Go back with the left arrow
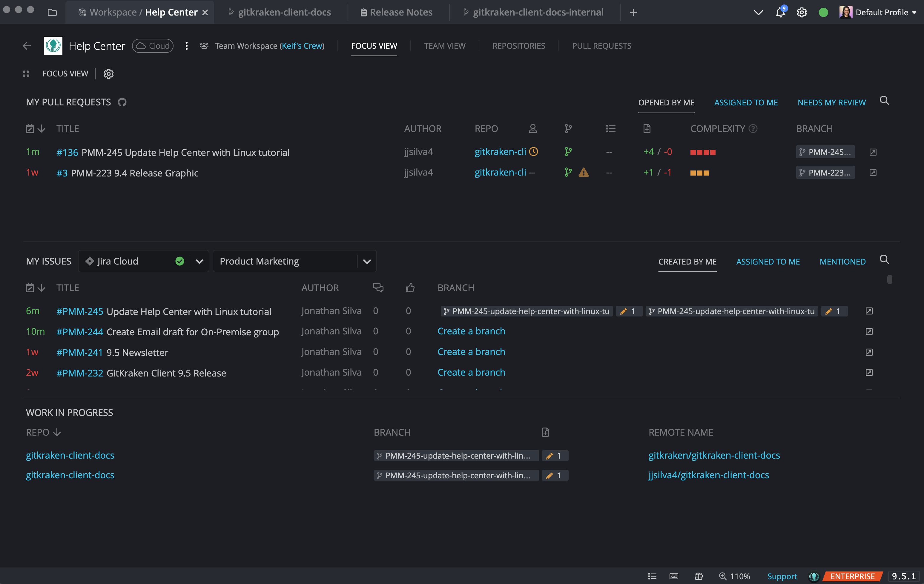This screenshot has height=584, width=924. click(27, 46)
